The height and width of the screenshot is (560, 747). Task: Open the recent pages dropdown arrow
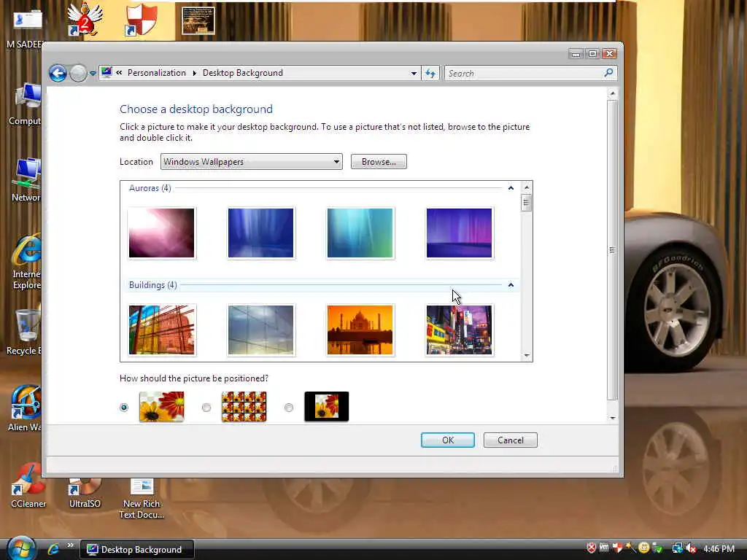click(x=93, y=74)
